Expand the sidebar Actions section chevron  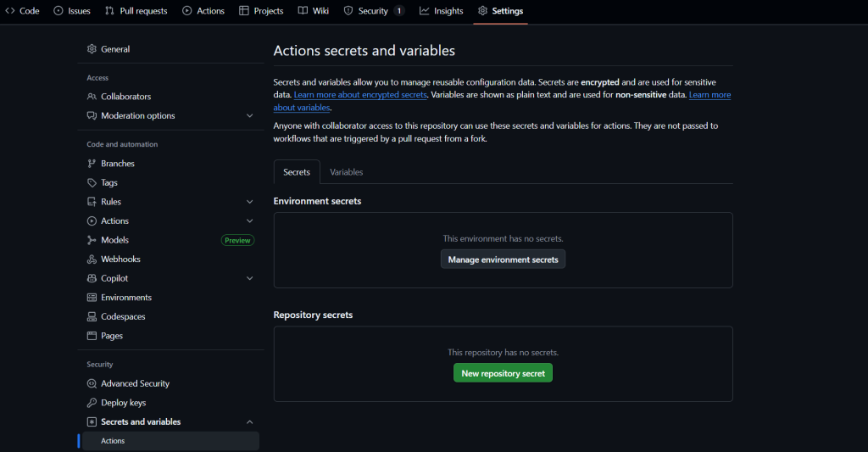pos(250,221)
